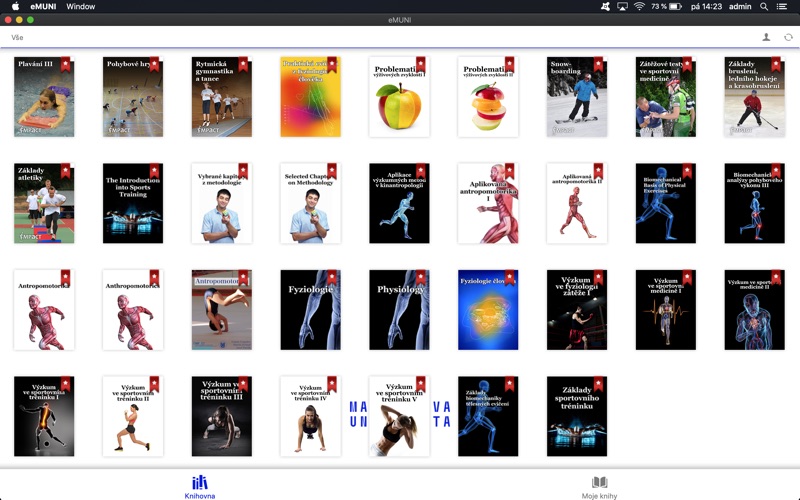
Task: Open Spotlight search icon
Action: coord(764,7)
